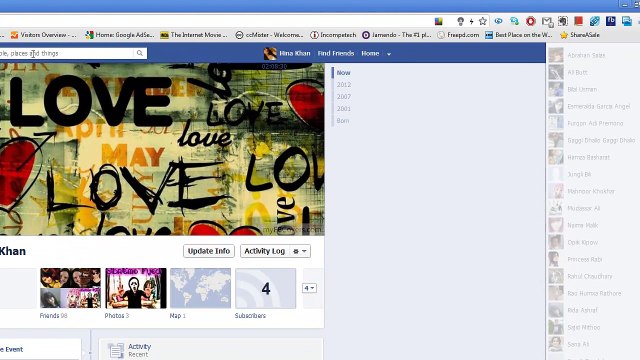Jump to 2012 on the timeline

344,84
